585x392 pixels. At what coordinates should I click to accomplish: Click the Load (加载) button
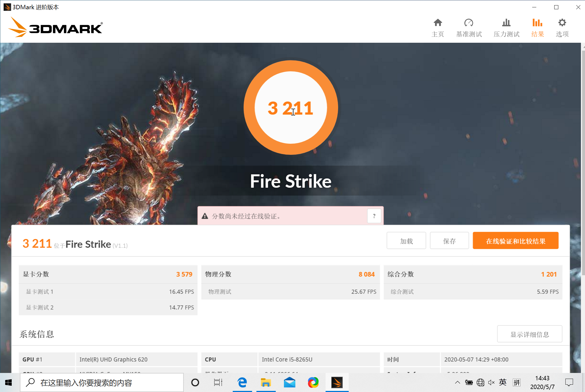[x=406, y=241]
